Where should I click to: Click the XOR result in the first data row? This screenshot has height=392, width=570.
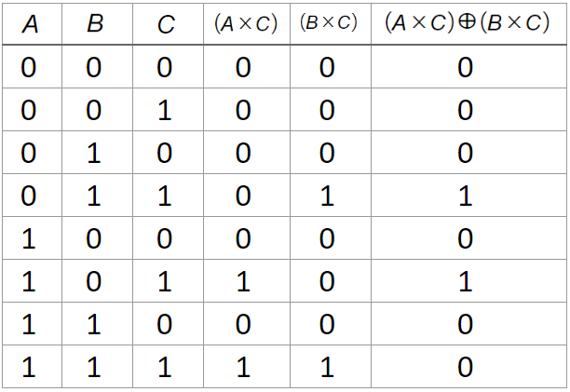coord(465,68)
